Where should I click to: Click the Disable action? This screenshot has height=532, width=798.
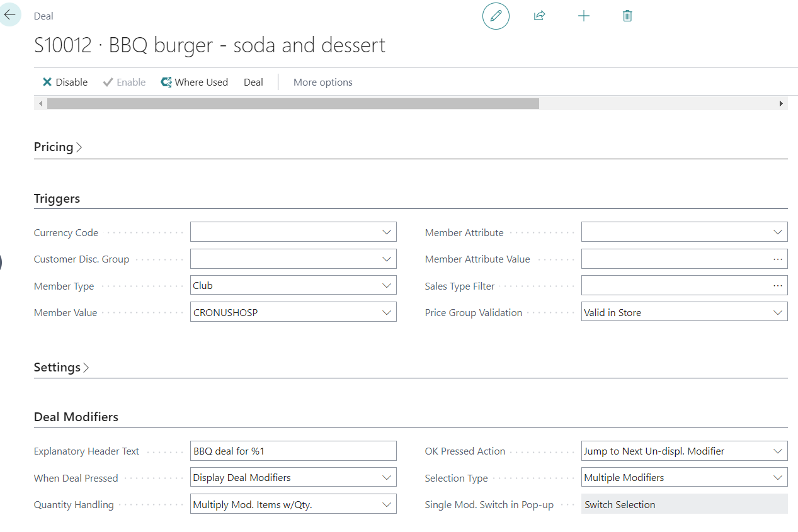(65, 82)
